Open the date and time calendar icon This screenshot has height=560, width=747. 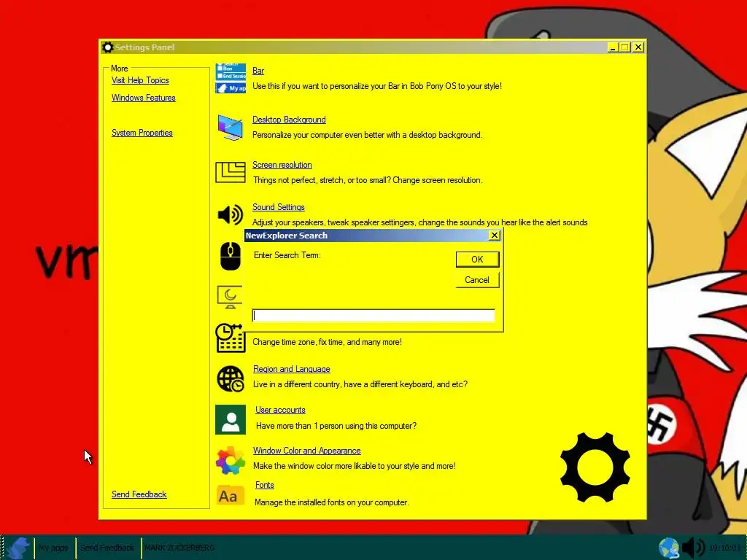tap(231, 338)
